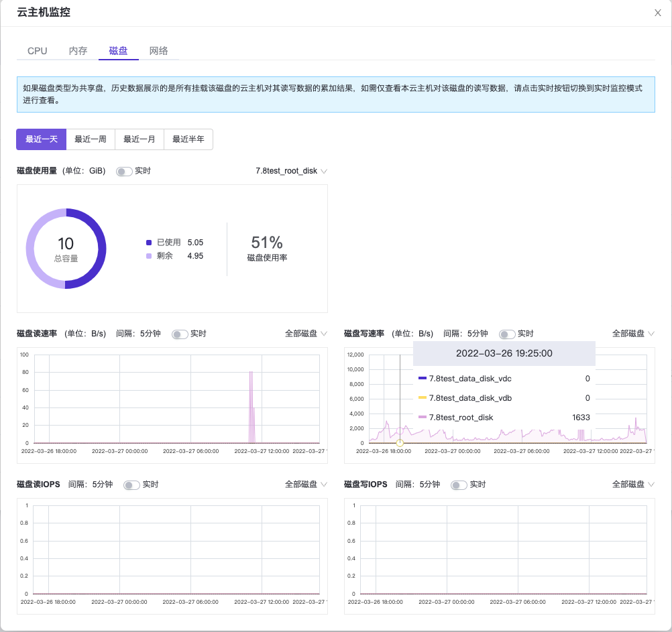Expand 全部磁盘 dropdown for 磁盘读速率
This screenshot has width=672, height=632.
[306, 334]
